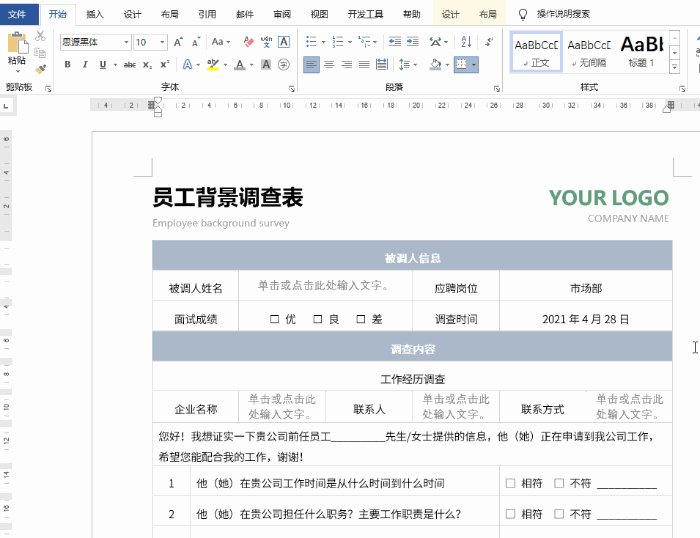
Task: Check the 相符 box in question 1
Action: tap(511, 484)
